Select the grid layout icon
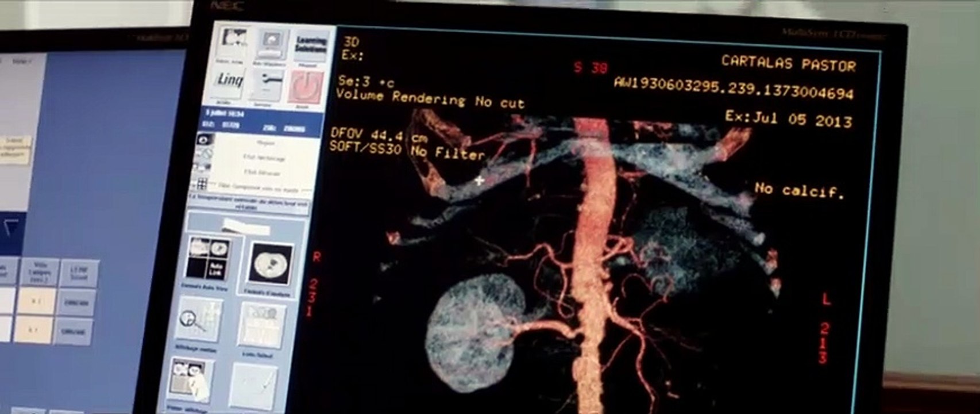This screenshot has width=980, height=414. (202, 184)
